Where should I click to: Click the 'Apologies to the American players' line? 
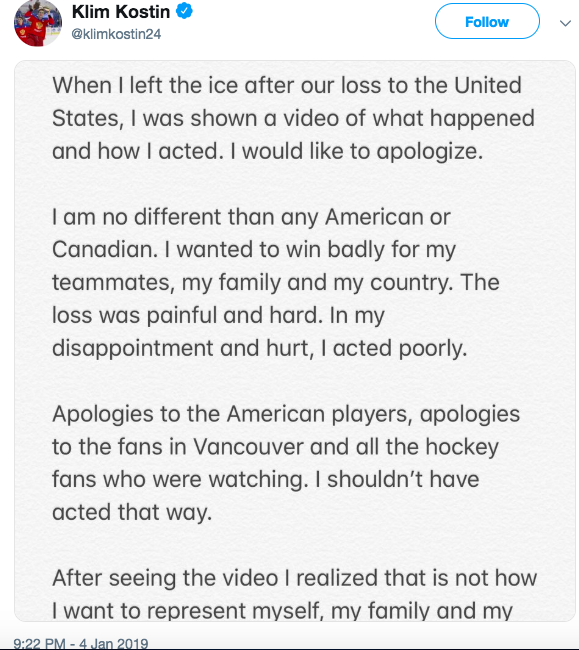pyautogui.click(x=286, y=414)
